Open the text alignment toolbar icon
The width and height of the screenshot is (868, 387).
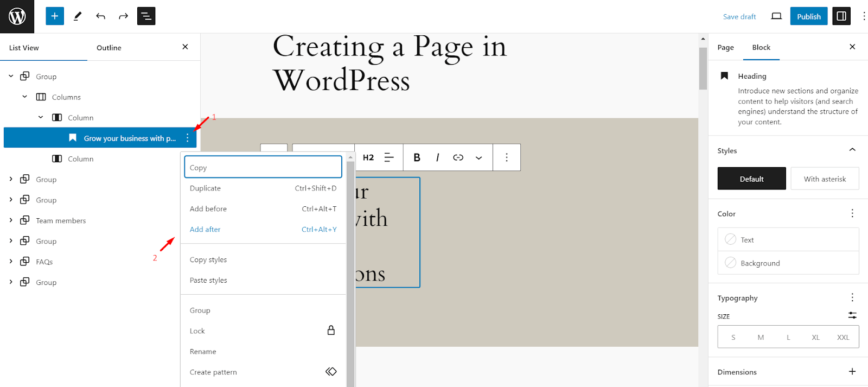pos(389,157)
